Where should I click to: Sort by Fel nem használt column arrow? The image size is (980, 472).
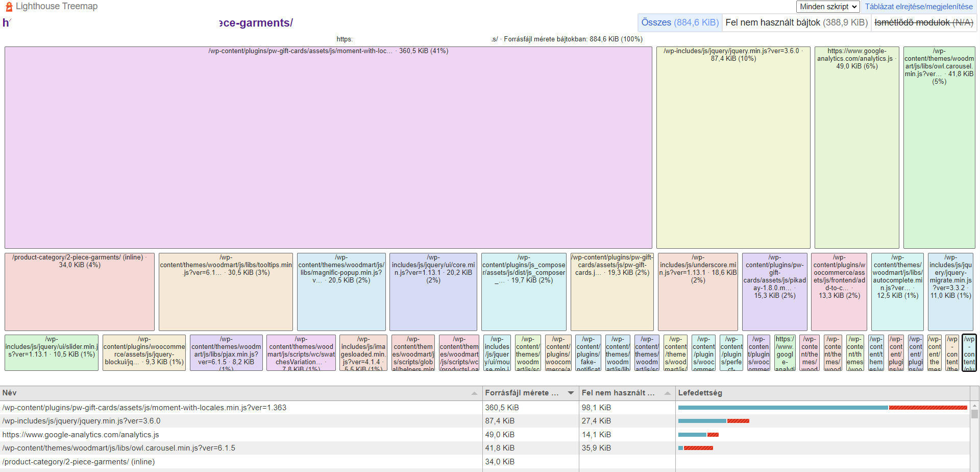point(667,393)
